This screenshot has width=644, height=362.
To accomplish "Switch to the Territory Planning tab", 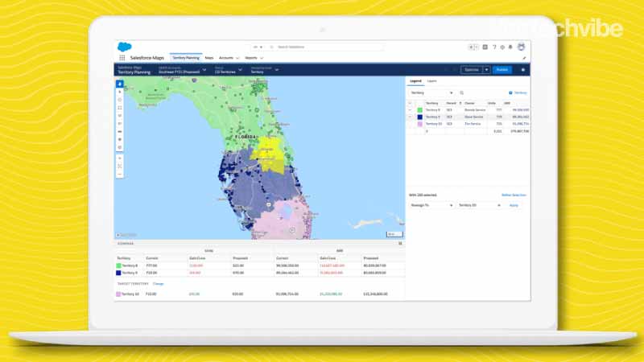I will click(x=186, y=58).
